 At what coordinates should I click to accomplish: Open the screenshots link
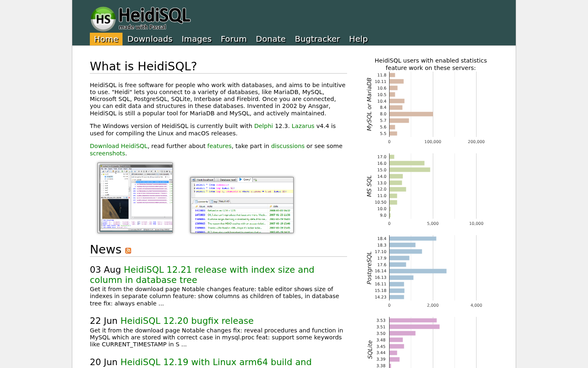tap(107, 153)
